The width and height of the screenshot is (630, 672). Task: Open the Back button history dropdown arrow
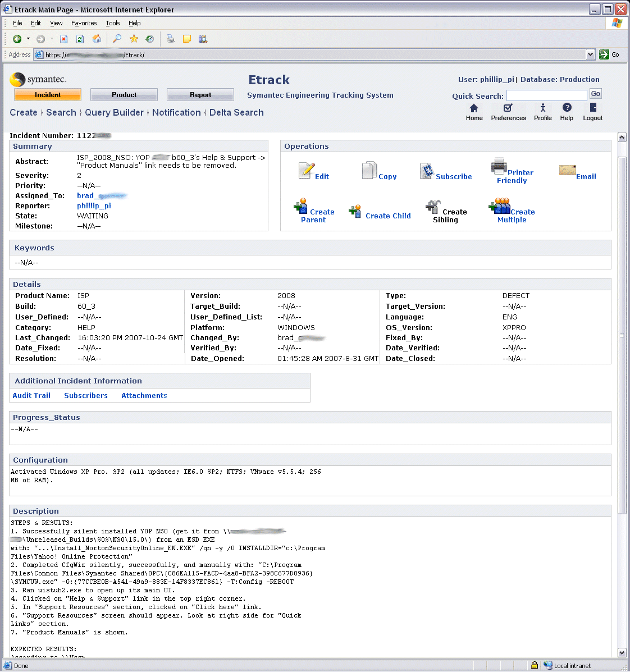[x=28, y=39]
